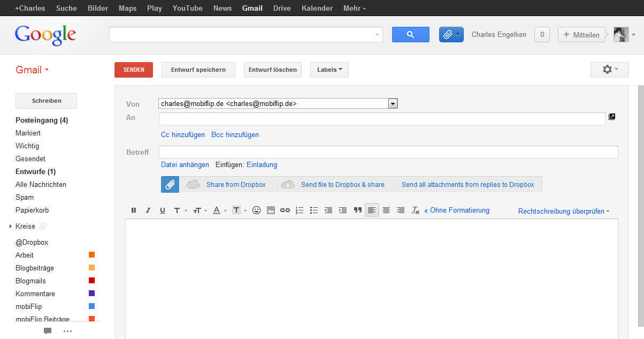Switch to Ohne Formatierung plain text
The width and height of the screenshot is (644, 339).
(457, 210)
